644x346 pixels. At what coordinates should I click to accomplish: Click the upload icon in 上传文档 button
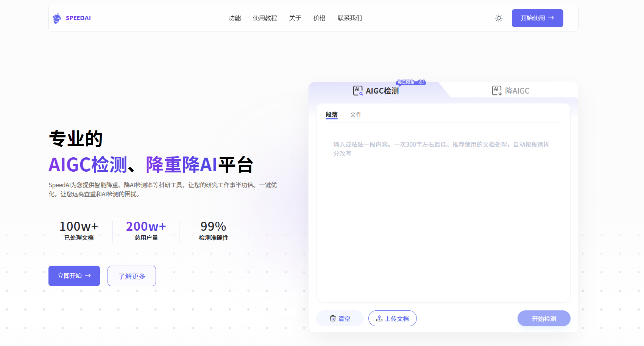point(379,318)
